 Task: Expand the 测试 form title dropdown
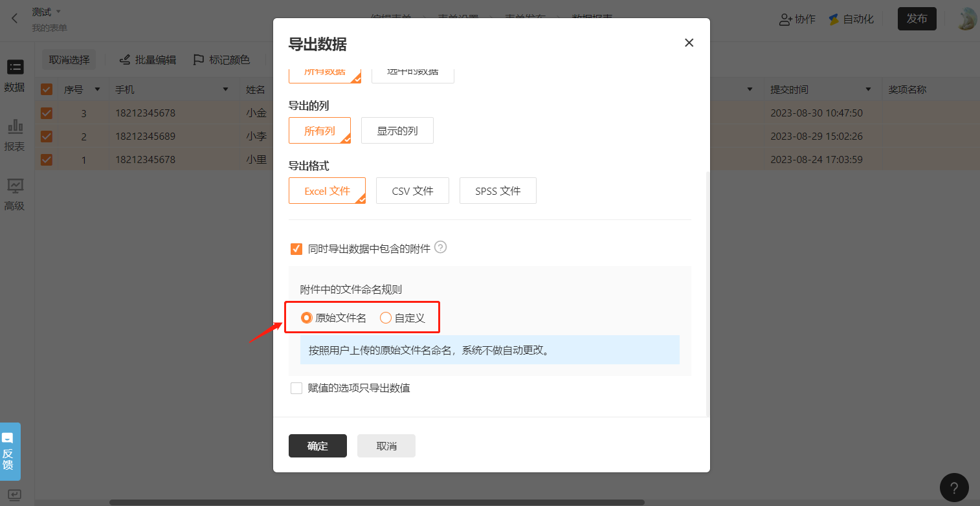pos(58,12)
